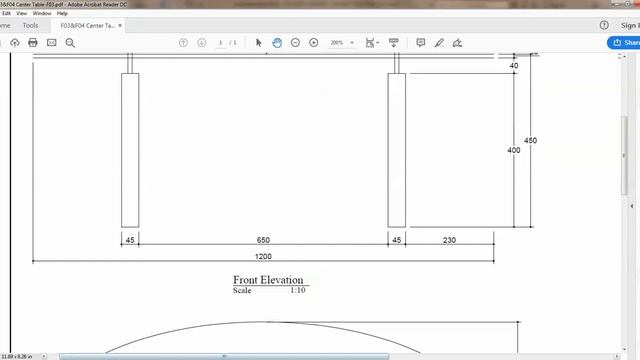Viewport: 640px width, 360px height.
Task: Print the document with printer icon
Action: (x=33, y=42)
